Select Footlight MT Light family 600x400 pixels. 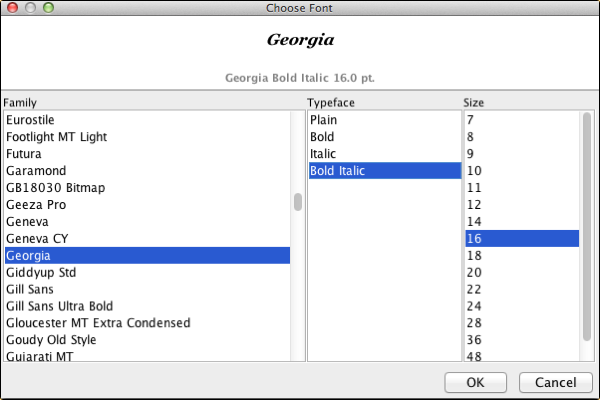(x=147, y=137)
